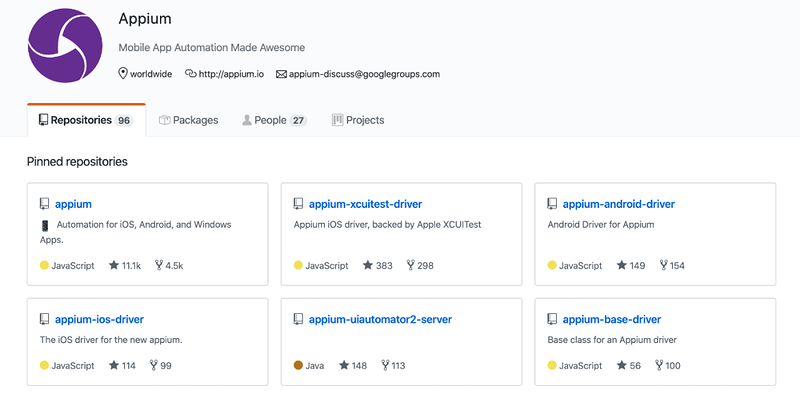Click the link chain icon beside appium.io
Image resolution: width=800 pixels, height=402 pixels.
(x=190, y=73)
